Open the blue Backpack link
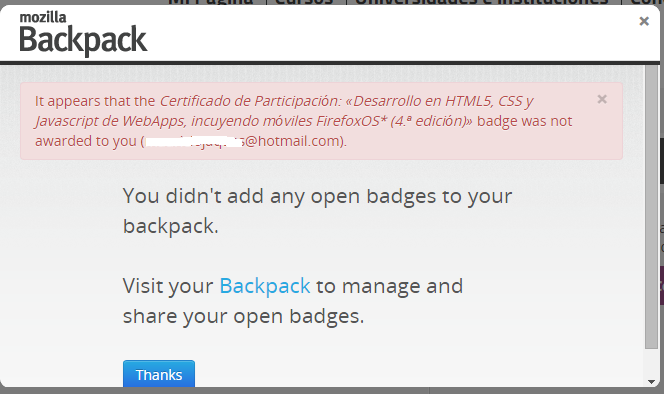Image resolution: width=664 pixels, height=394 pixels. coord(265,286)
